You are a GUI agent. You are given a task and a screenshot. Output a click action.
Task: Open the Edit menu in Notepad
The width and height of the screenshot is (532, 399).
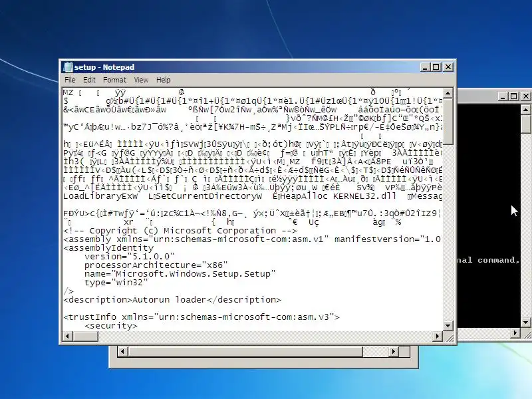89,80
